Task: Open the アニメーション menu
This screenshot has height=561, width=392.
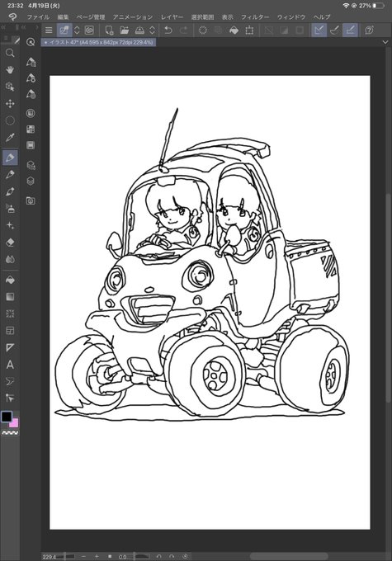Action: point(133,16)
